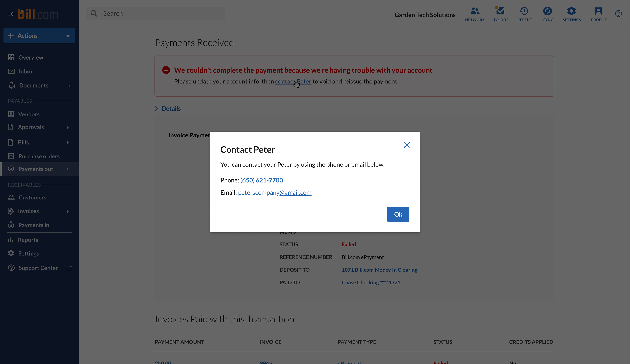Viewport: 630px width, 364px height.
Task: Click the Failed status value
Action: click(x=349, y=244)
